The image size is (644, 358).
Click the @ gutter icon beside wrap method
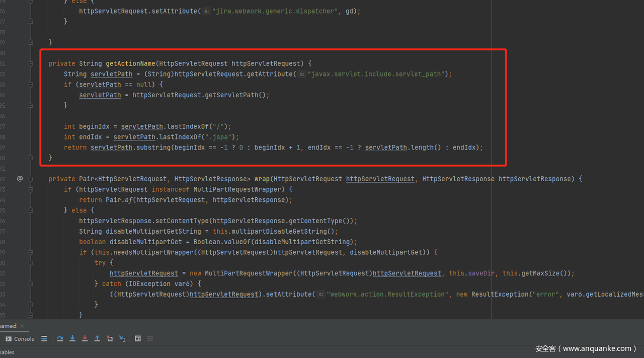[x=20, y=179]
